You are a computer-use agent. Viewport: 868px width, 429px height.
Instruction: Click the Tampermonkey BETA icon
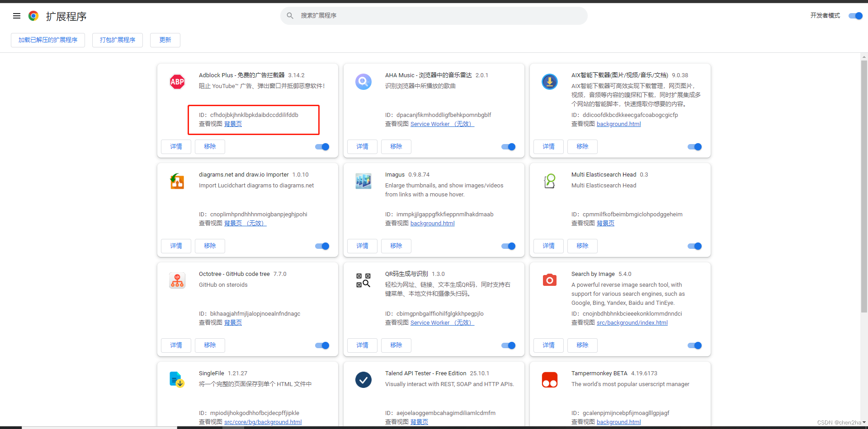pos(550,380)
